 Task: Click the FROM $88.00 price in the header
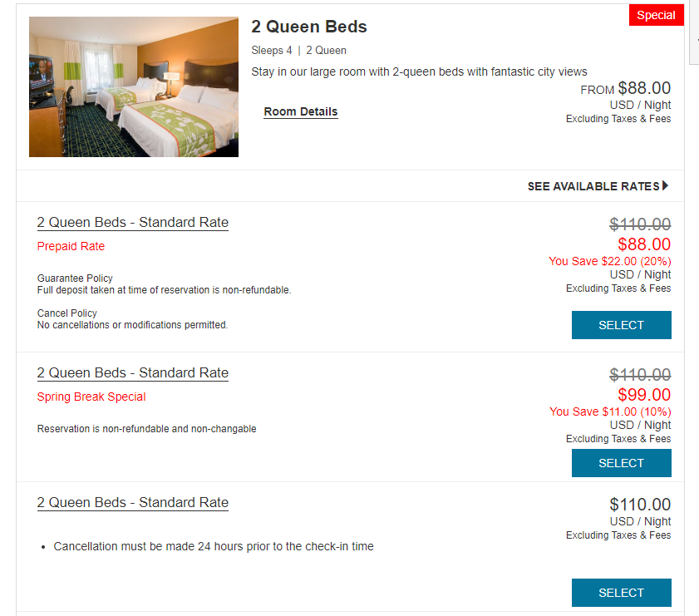[x=626, y=88]
